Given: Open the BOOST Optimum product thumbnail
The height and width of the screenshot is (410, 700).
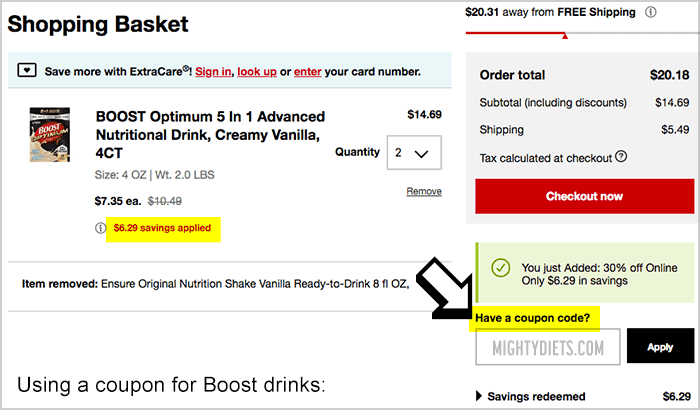Looking at the screenshot, I should coord(50,134).
